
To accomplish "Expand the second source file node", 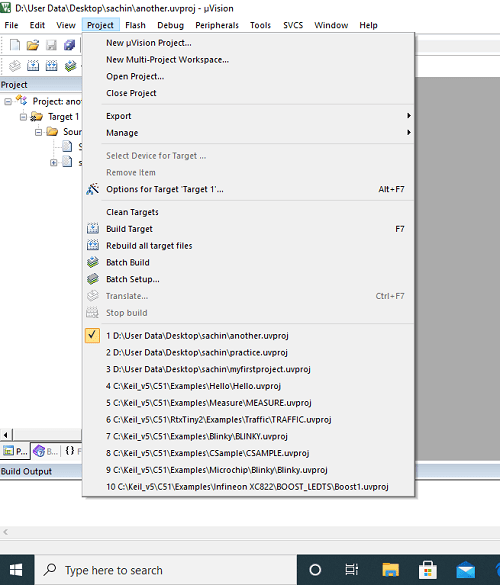I will pos(54,163).
